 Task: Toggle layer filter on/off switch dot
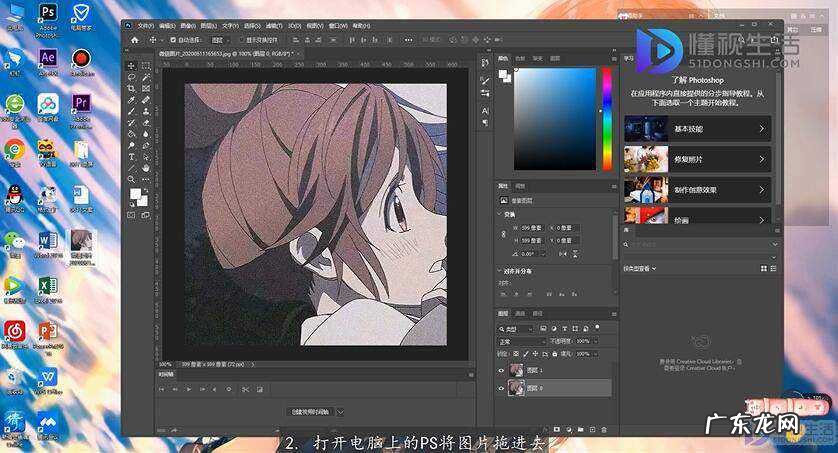coord(597,327)
